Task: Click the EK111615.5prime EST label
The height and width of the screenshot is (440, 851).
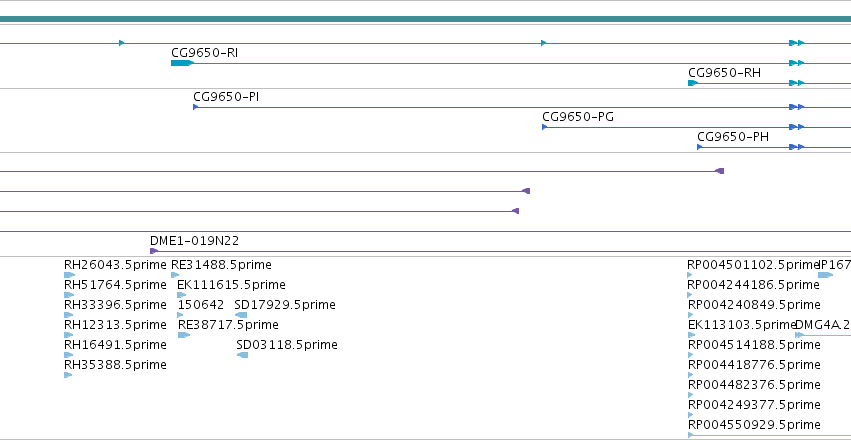Action: pos(231,285)
